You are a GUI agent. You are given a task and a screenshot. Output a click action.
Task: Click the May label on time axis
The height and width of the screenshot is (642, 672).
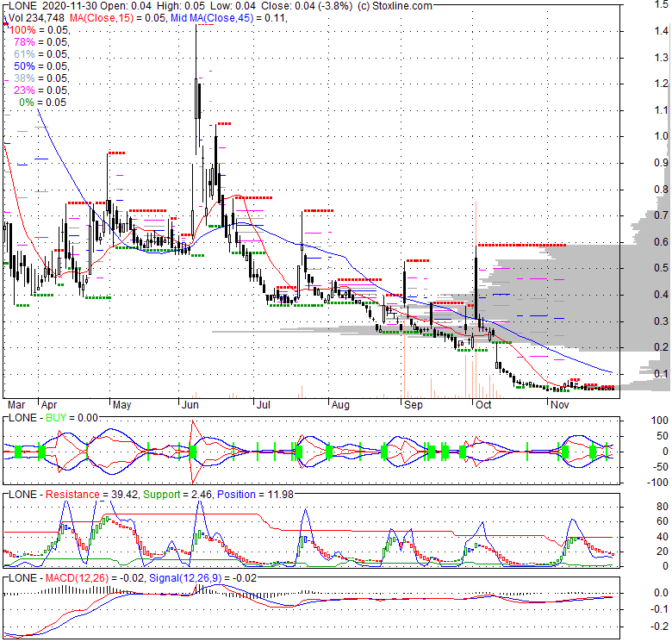(x=122, y=405)
